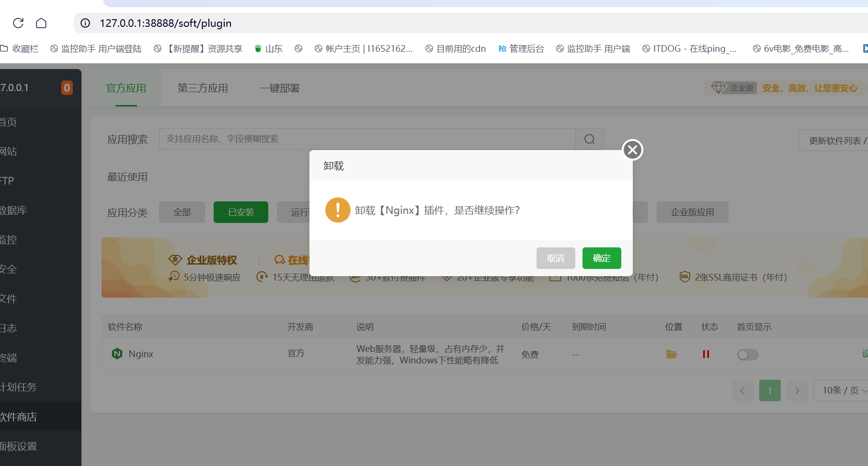Select page 1 in pagination
The width and height of the screenshot is (868, 466).
[x=770, y=391]
